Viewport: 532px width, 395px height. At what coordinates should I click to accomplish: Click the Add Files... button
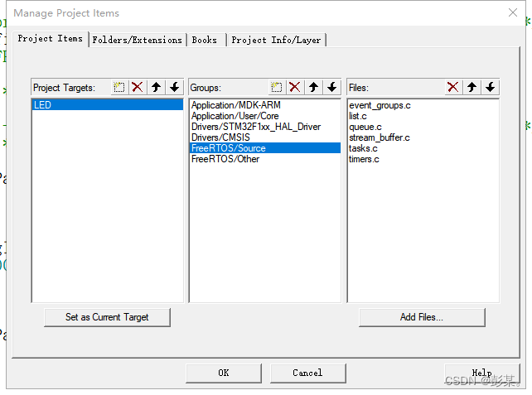[x=422, y=317]
